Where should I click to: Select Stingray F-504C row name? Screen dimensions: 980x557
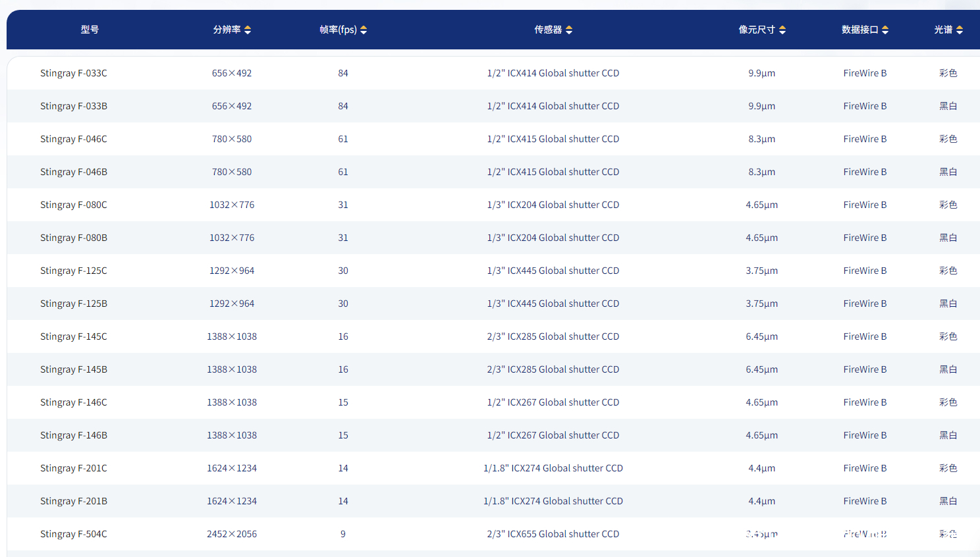point(74,534)
